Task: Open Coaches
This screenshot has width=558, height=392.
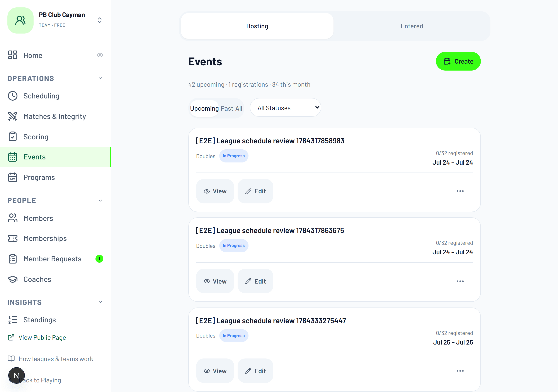Action: (55, 279)
